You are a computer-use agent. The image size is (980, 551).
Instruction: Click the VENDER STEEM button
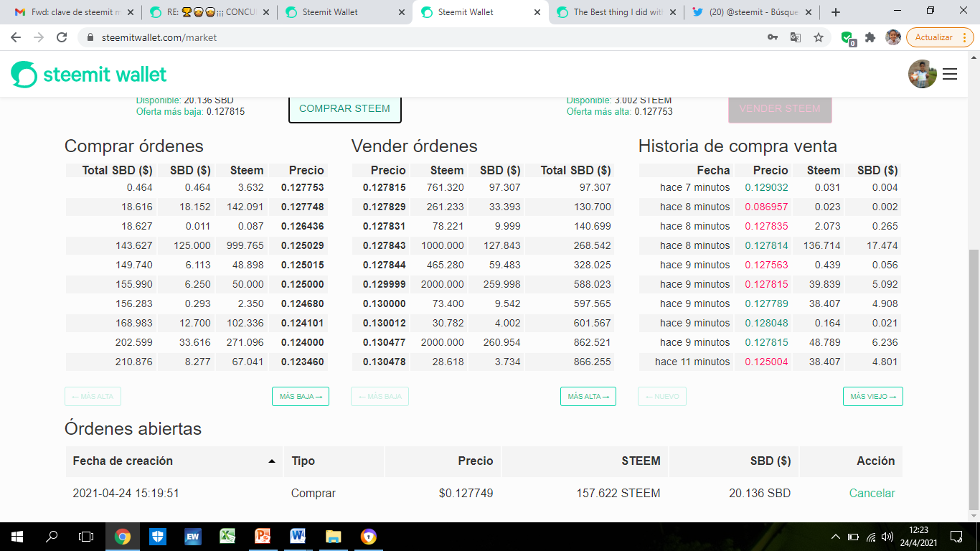coord(780,108)
